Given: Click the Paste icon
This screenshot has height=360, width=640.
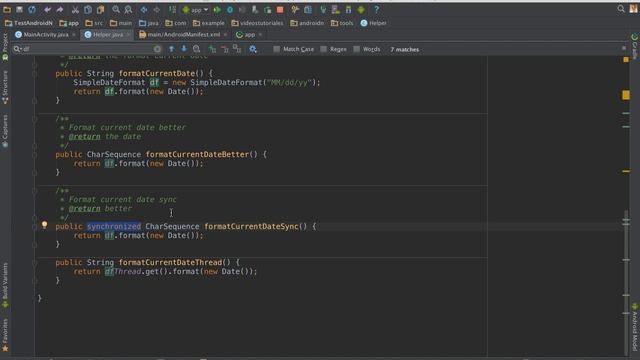Looking at the screenshot, I should tap(100, 9).
